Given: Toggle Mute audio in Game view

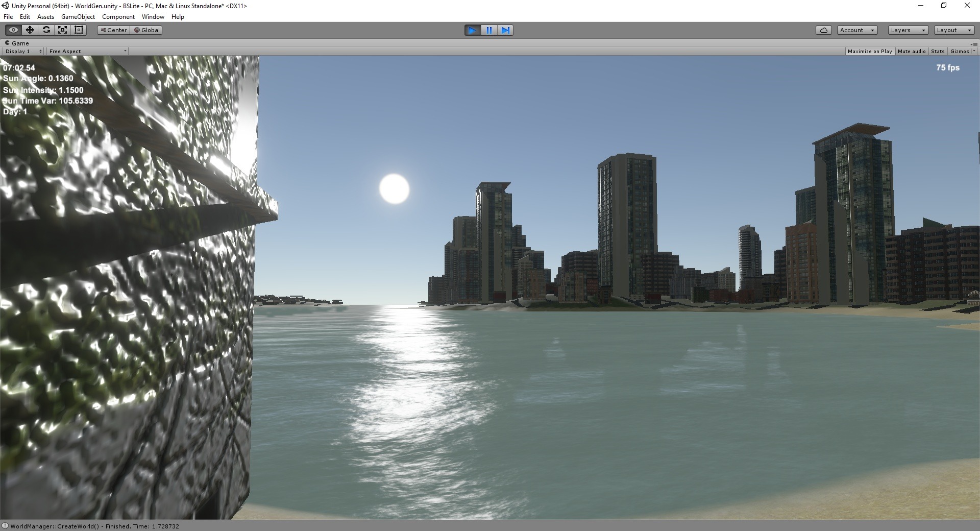Looking at the screenshot, I should coord(911,51).
